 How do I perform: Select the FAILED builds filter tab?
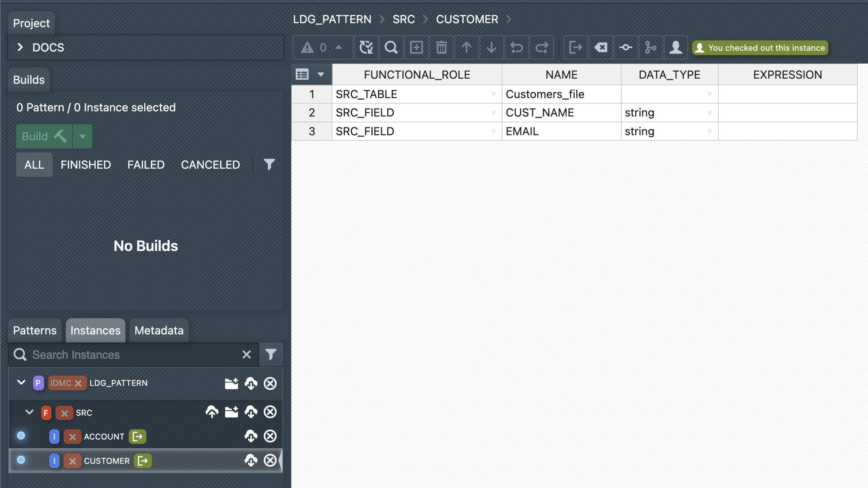pyautogui.click(x=146, y=165)
